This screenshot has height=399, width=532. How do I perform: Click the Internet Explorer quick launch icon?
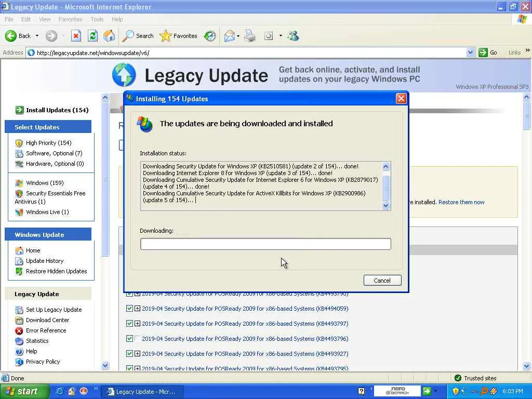pyautogui.click(x=59, y=392)
